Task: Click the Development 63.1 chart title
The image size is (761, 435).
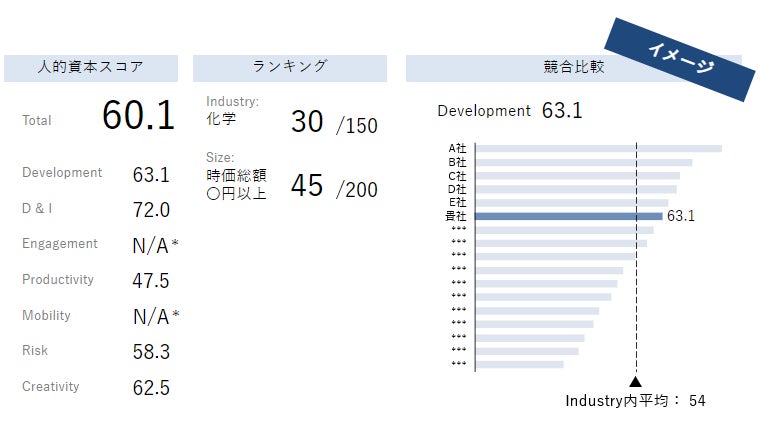Action: point(510,111)
